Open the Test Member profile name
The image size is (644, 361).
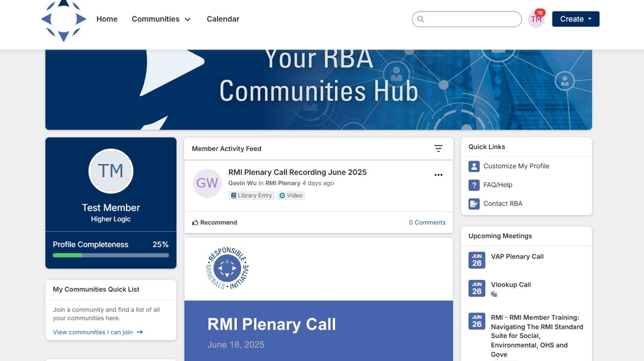[111, 208]
